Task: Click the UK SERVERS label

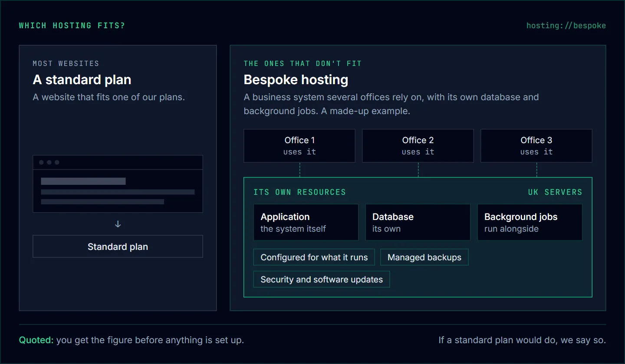Action: pos(555,192)
